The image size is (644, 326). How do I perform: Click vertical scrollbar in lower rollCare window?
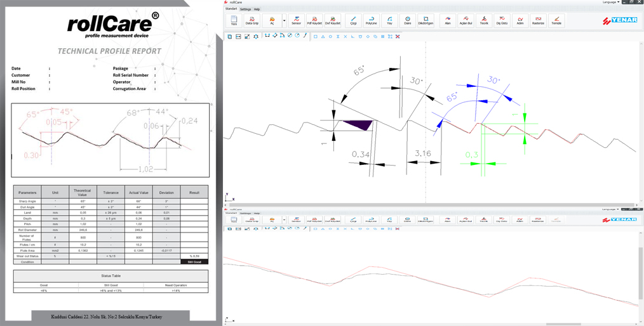coord(641,273)
